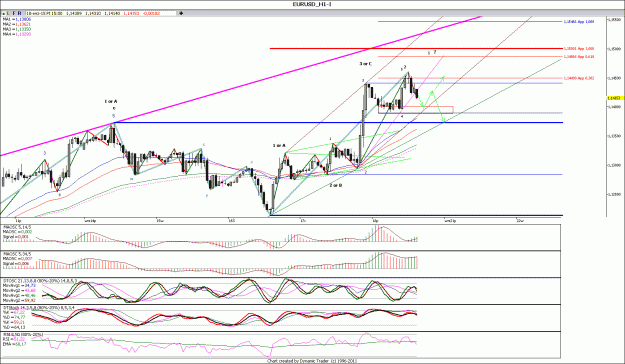Click the MA2 value label

[x=17, y=24]
